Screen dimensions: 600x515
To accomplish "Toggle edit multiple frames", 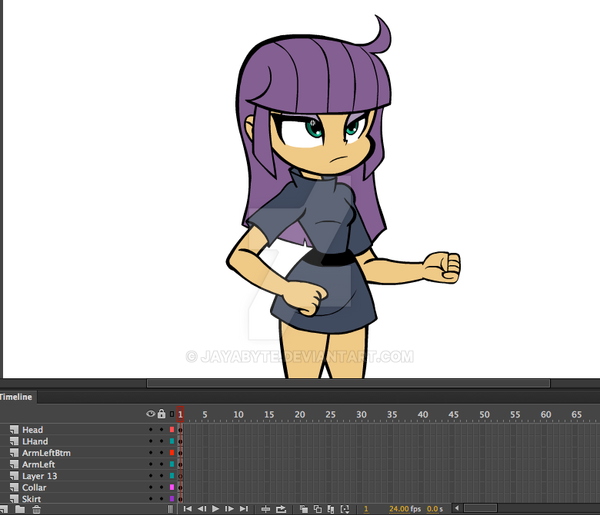I will click(x=331, y=509).
